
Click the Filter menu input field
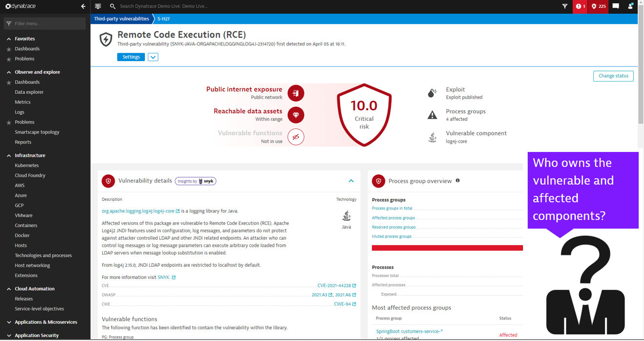pos(45,23)
